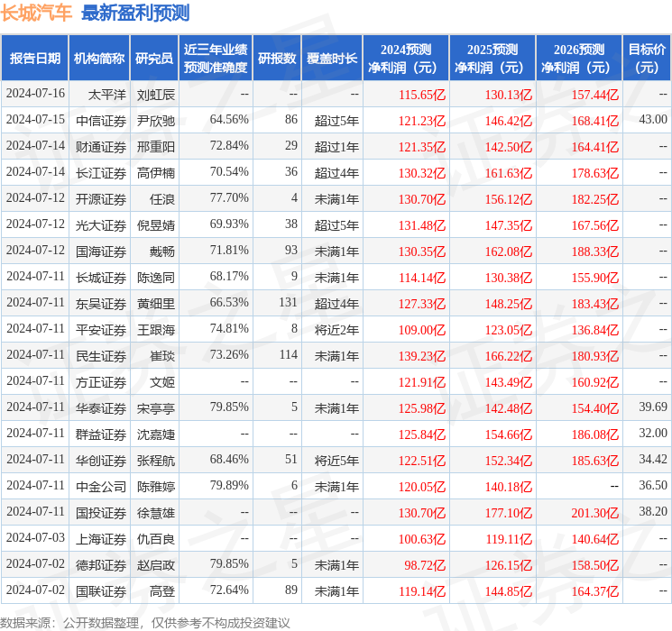The width and height of the screenshot is (672, 631).
Task: Click the date 2024-07-03
Action: [x=35, y=537]
